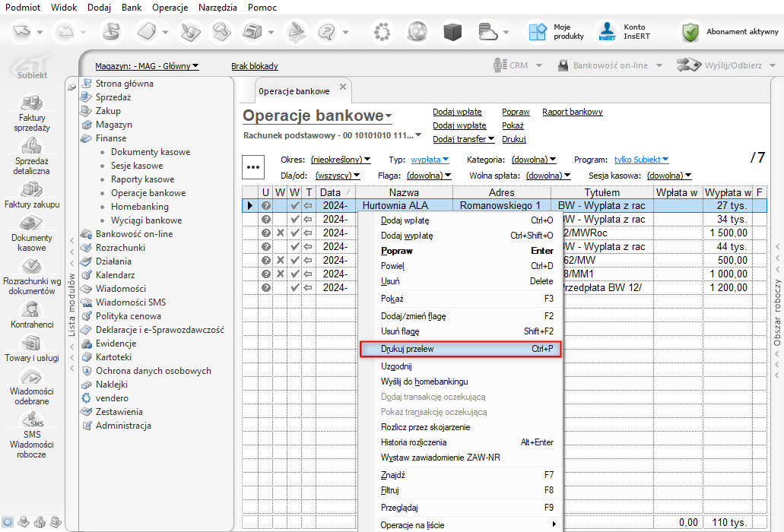Viewport: 784px width, 532px height.
Task: Open the Kategoria filter dropdown
Action: point(534,160)
